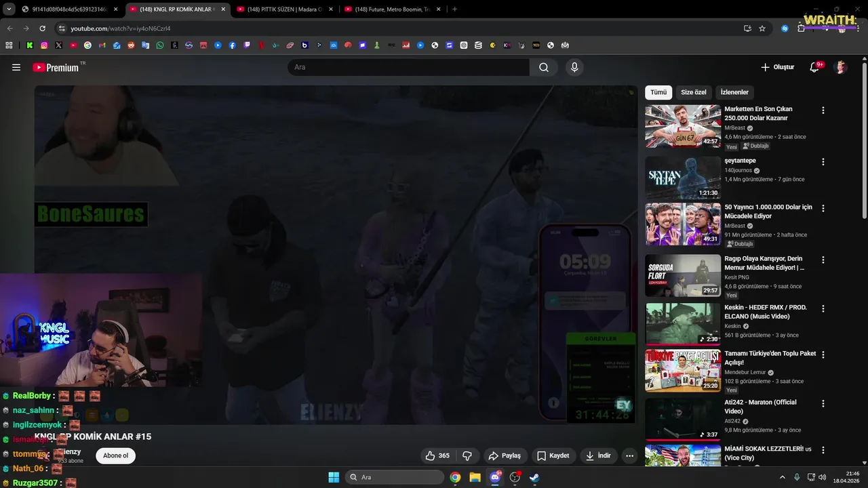The width and height of the screenshot is (868, 488).
Task: Open options for the Toplu Paket Açılışı video
Action: [x=823, y=354]
